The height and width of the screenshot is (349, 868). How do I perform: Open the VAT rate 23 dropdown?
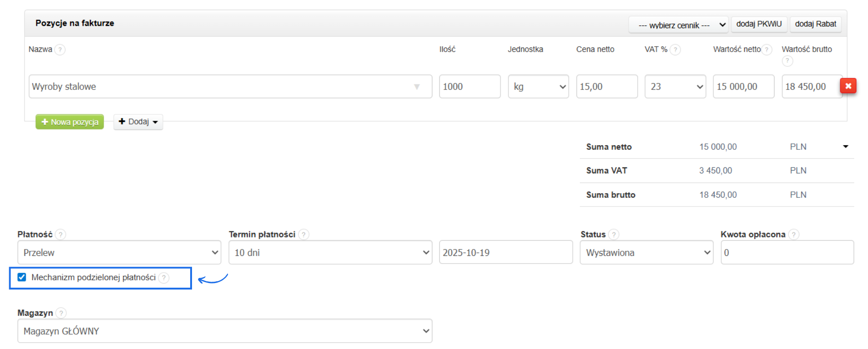pyautogui.click(x=675, y=87)
